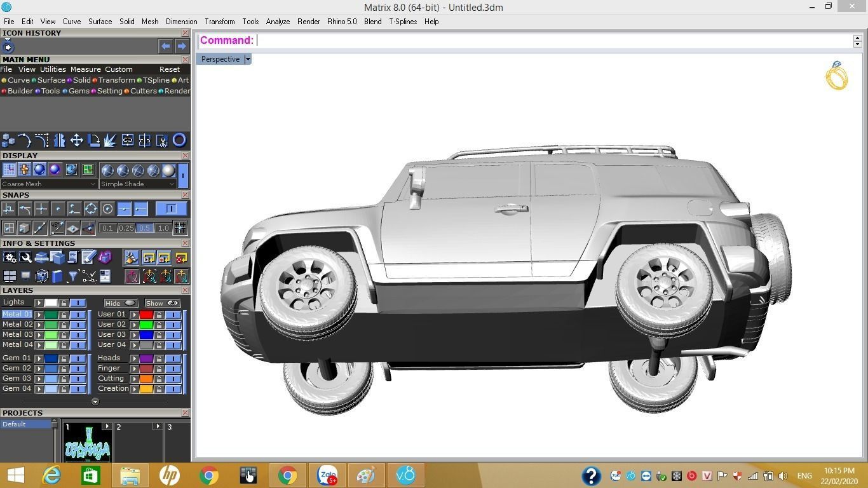Viewport: 868px width, 488px height.
Task: Toggle on/off switch for Gem 01 layer
Action: [x=78, y=358]
